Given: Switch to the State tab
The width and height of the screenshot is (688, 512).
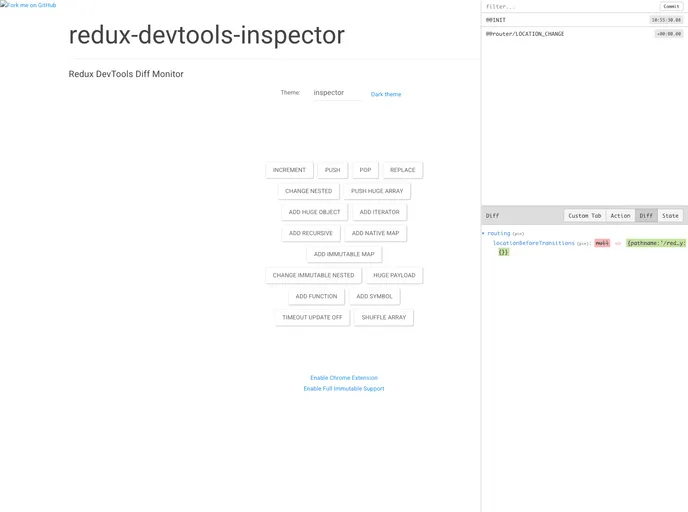Looking at the screenshot, I should point(670,216).
